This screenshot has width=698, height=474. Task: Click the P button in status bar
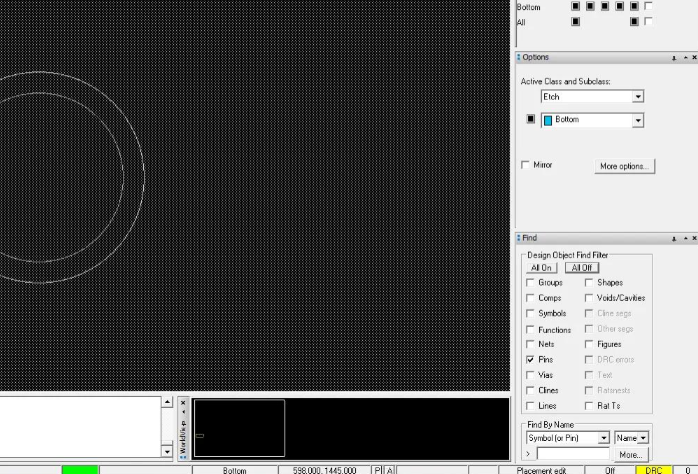(378, 469)
